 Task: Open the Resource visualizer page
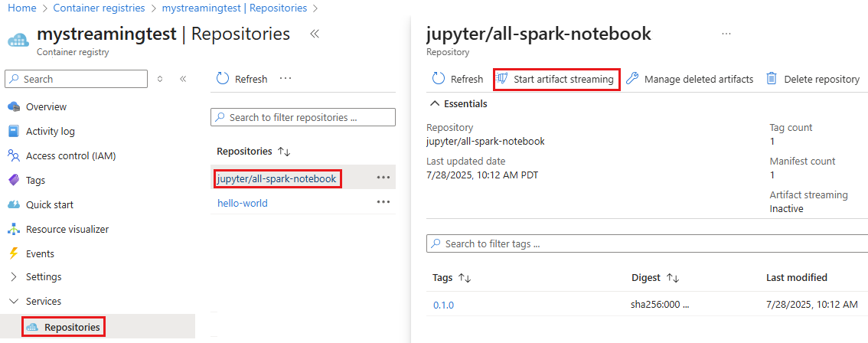67,229
